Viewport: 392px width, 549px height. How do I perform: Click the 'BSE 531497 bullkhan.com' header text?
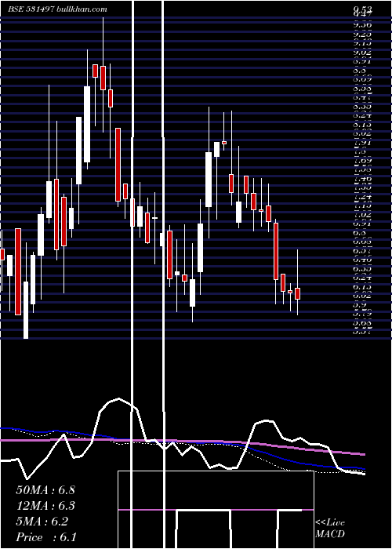[57, 9]
